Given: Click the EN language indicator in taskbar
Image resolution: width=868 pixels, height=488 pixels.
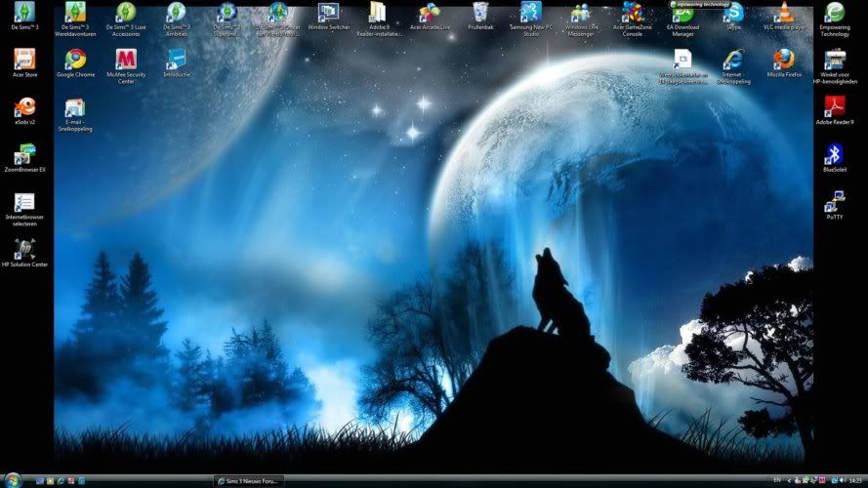Looking at the screenshot, I should [x=776, y=480].
